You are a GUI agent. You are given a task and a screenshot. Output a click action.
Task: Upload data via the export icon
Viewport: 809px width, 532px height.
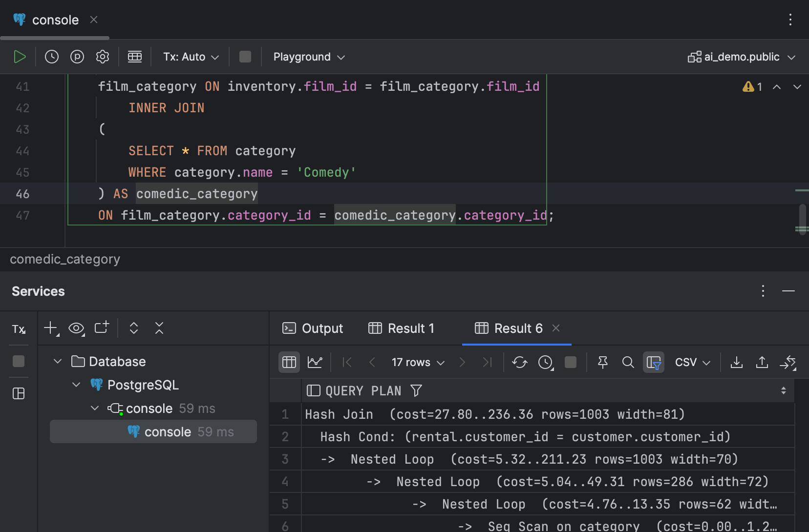point(762,362)
